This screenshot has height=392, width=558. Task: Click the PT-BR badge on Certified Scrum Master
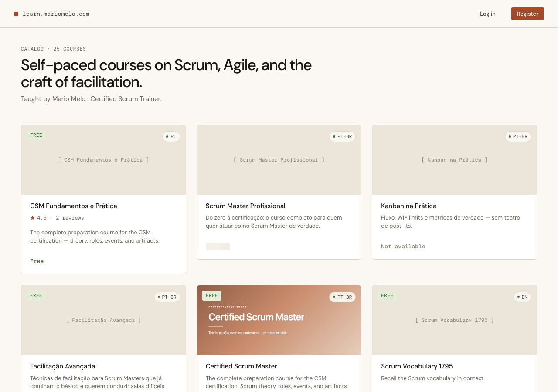pyautogui.click(x=342, y=297)
